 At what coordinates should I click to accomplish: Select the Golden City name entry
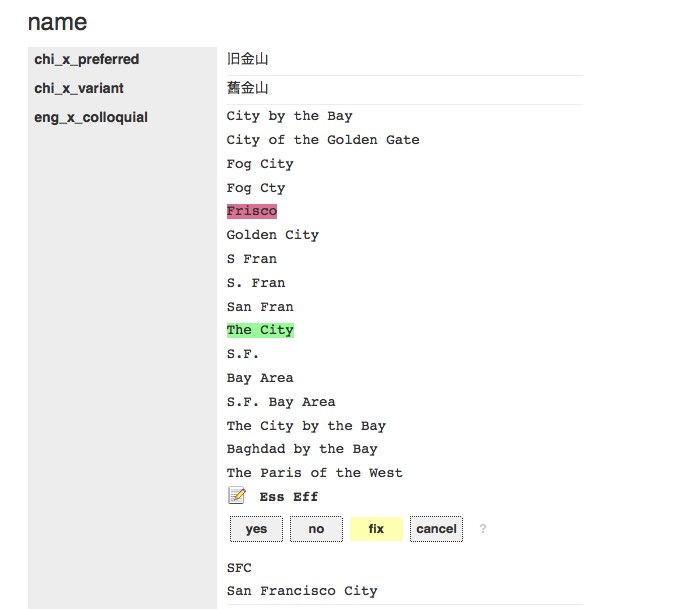coord(272,235)
